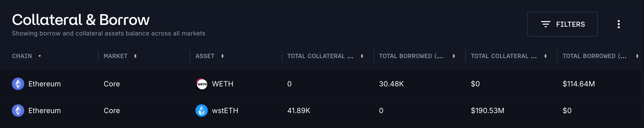
Task: Select the wstETH asset name
Action: point(225,111)
